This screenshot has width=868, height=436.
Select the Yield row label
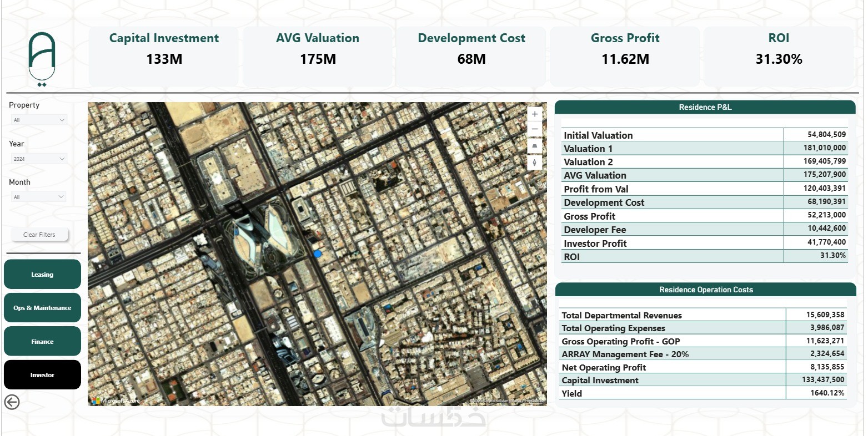(571, 394)
